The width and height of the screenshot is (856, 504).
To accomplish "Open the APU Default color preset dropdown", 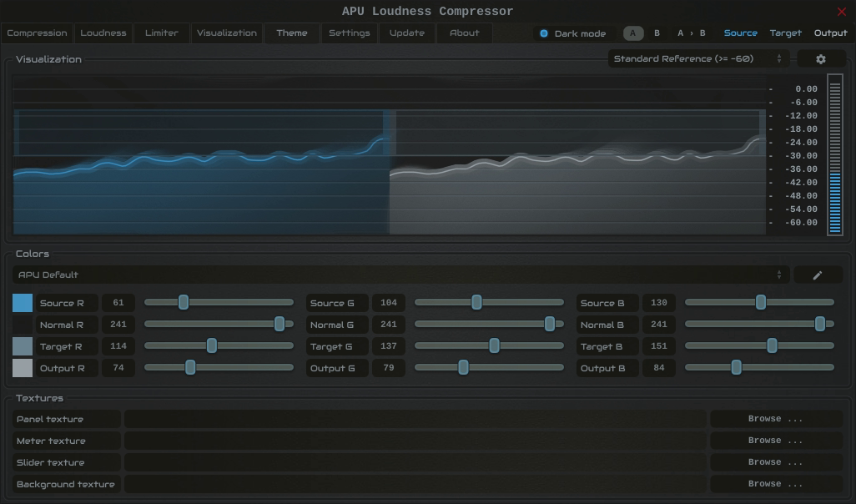I will click(x=401, y=275).
